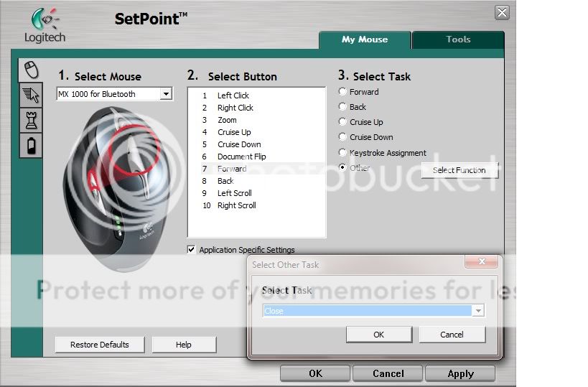The image size is (588, 387).
Task: Open the chess rook game settings icon
Action: [31, 121]
